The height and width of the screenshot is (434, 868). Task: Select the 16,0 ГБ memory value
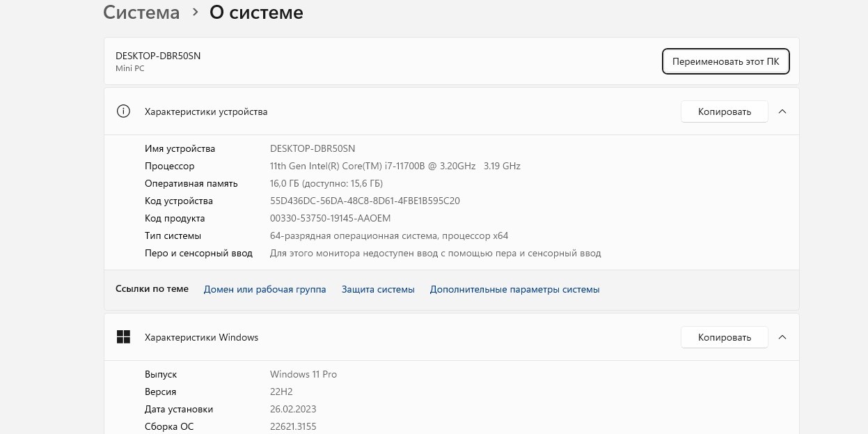326,183
